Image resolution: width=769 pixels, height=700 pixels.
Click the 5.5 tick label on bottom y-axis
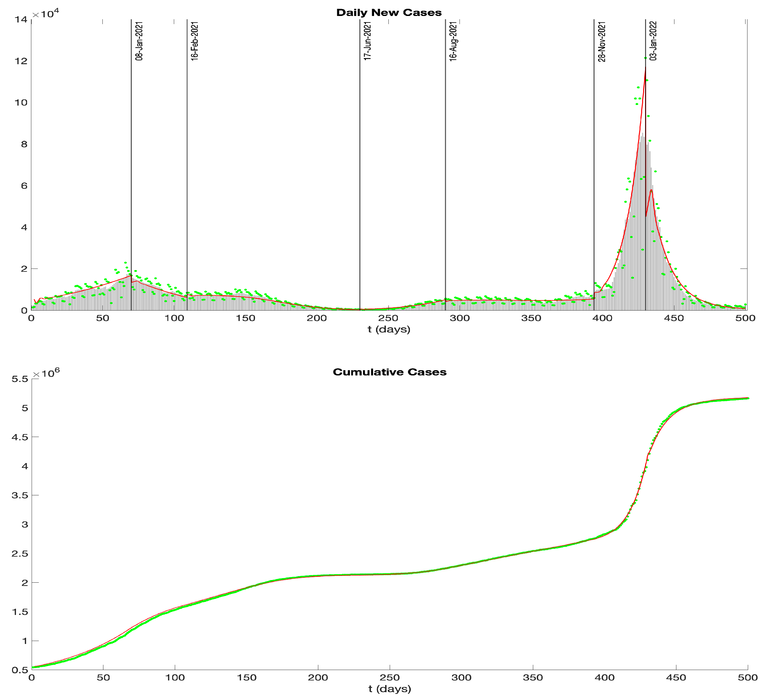pos(20,379)
